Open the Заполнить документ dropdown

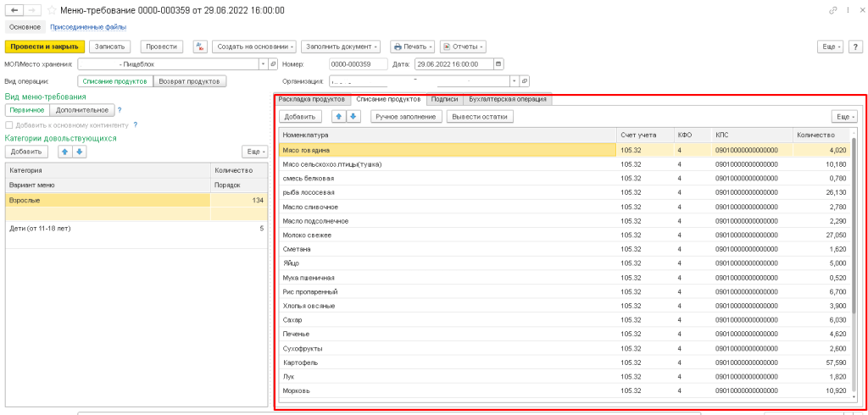pos(341,46)
